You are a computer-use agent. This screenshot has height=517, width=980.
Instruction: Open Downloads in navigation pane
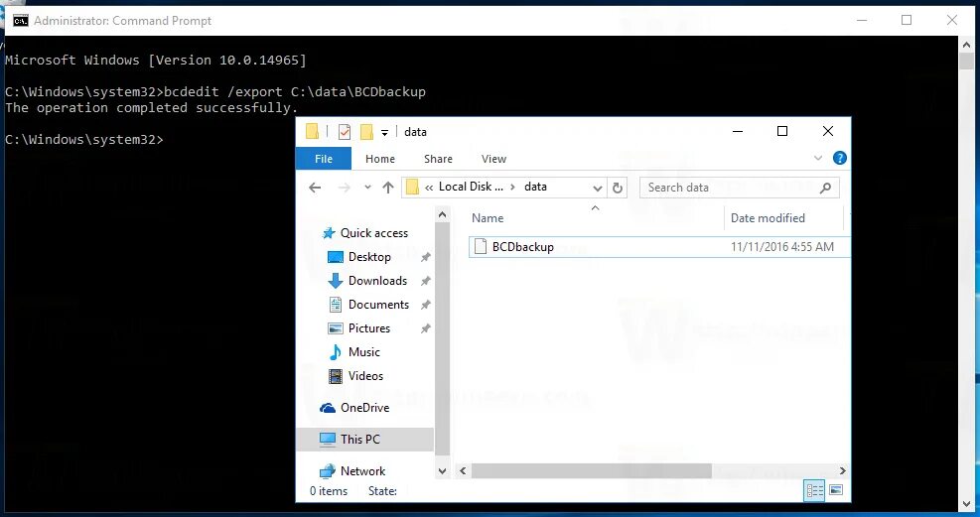tap(367, 281)
